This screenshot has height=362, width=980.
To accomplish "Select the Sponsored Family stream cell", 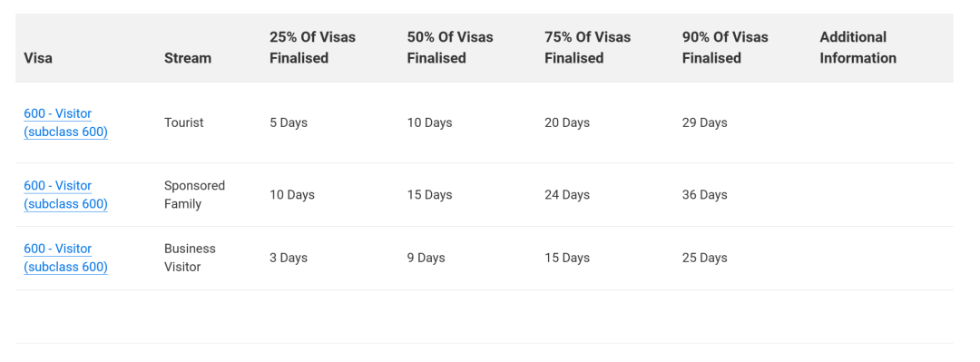I will click(194, 194).
